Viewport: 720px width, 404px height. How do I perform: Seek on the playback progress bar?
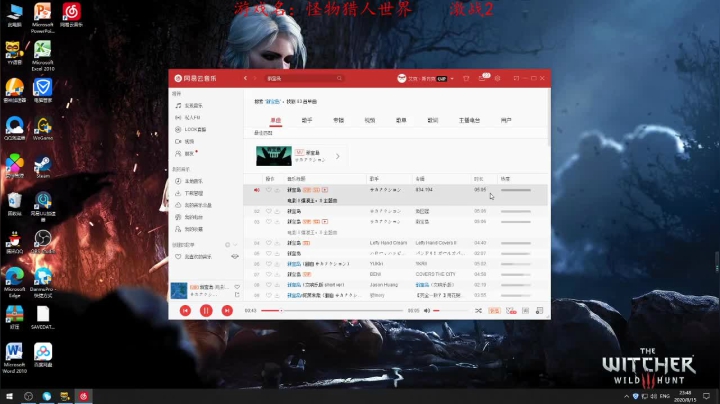coord(332,311)
